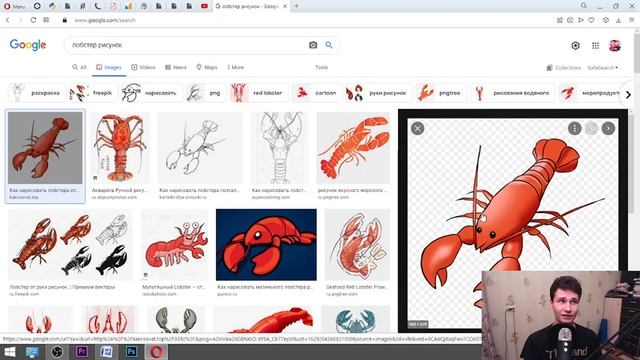Open preview panel three-dot options
The image size is (640, 360).
click(575, 129)
